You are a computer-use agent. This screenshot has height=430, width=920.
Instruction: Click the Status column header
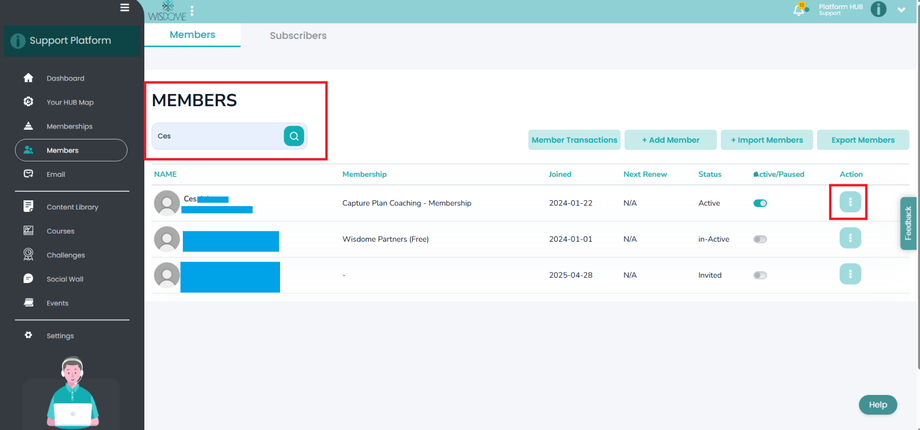click(710, 174)
